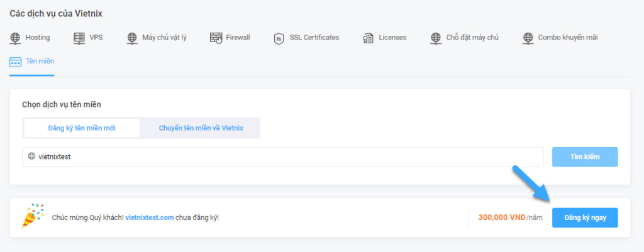Click the globe icon inside domain search field
This screenshot has height=252, width=644.
pyautogui.click(x=31, y=156)
